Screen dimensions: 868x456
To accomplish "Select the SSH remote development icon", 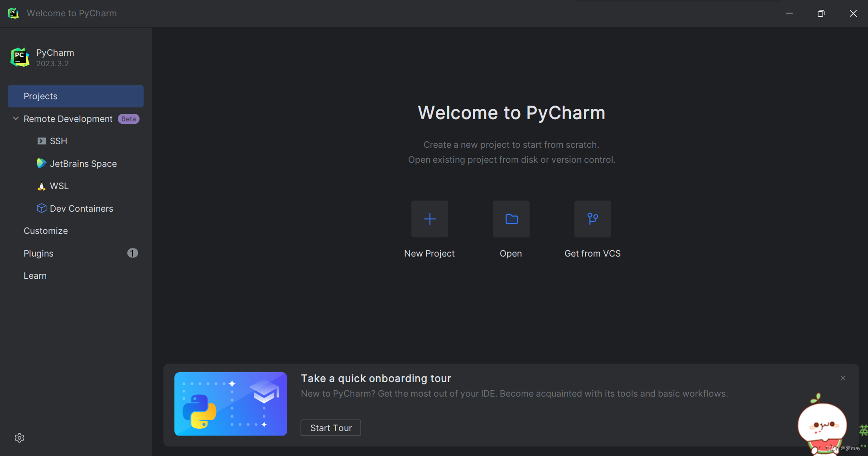I will pyautogui.click(x=41, y=141).
